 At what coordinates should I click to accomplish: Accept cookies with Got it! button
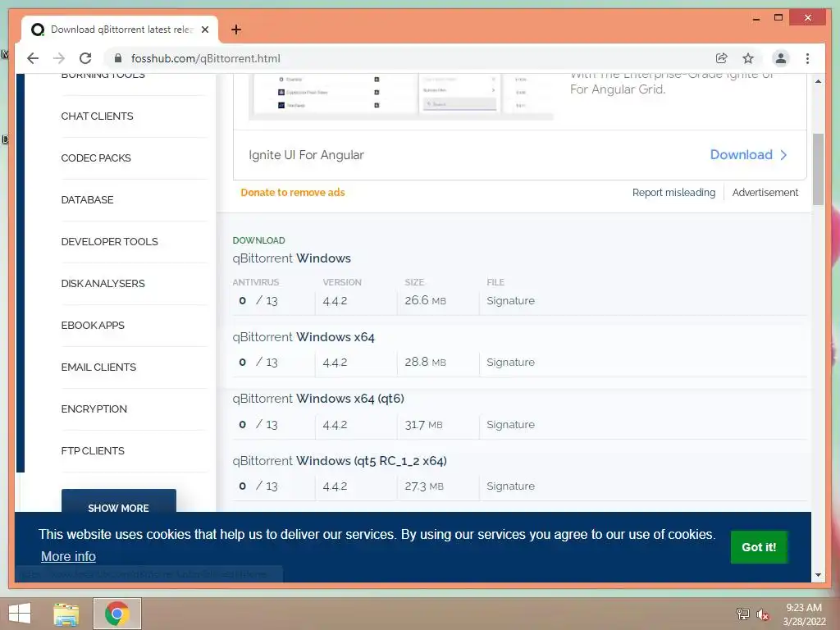coord(759,547)
